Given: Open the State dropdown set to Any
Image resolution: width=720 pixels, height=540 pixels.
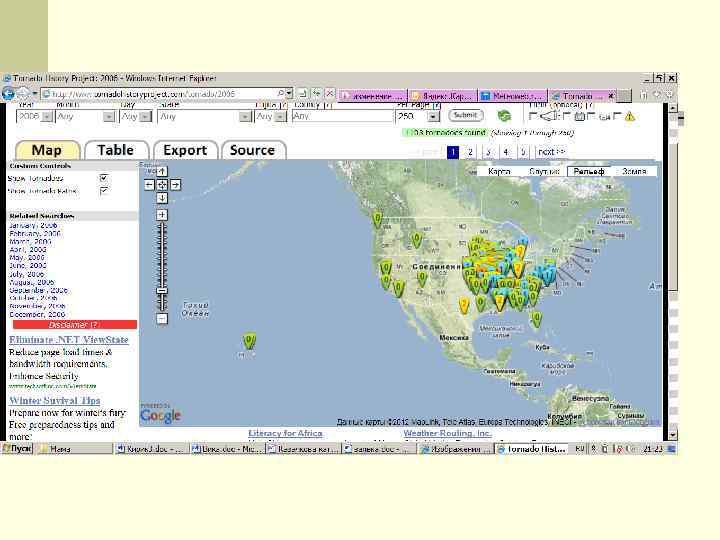Looking at the screenshot, I should (x=205, y=117).
